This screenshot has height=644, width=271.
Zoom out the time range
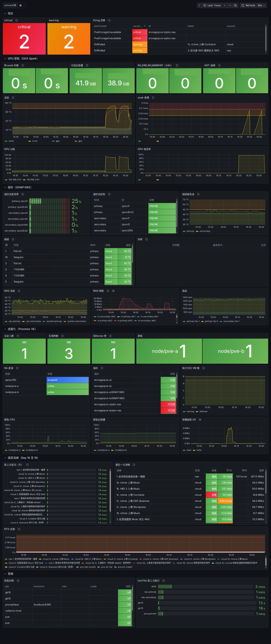point(235,5)
